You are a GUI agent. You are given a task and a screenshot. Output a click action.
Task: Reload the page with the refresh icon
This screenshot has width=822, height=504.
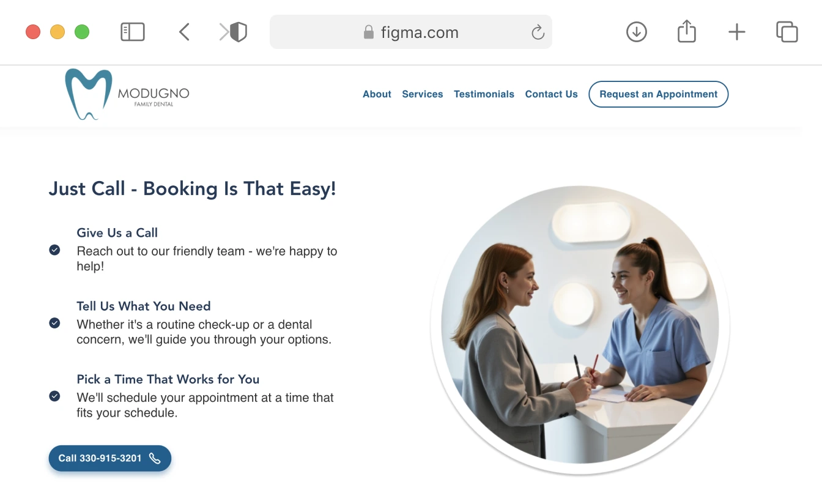tap(538, 32)
